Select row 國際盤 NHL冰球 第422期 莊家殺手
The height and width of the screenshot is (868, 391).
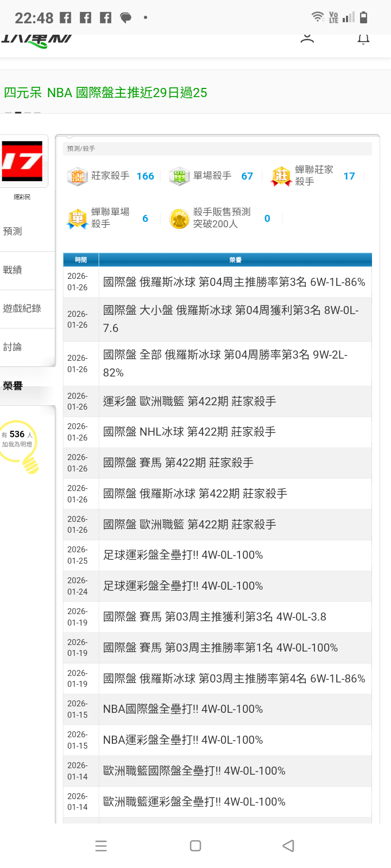[217, 432]
